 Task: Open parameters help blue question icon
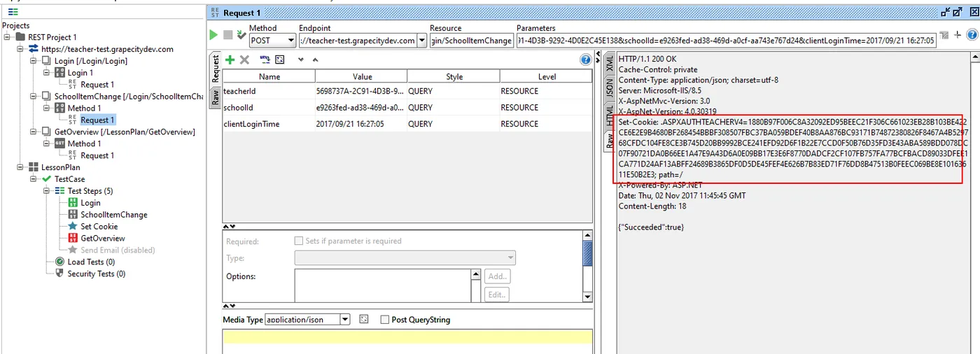[585, 60]
